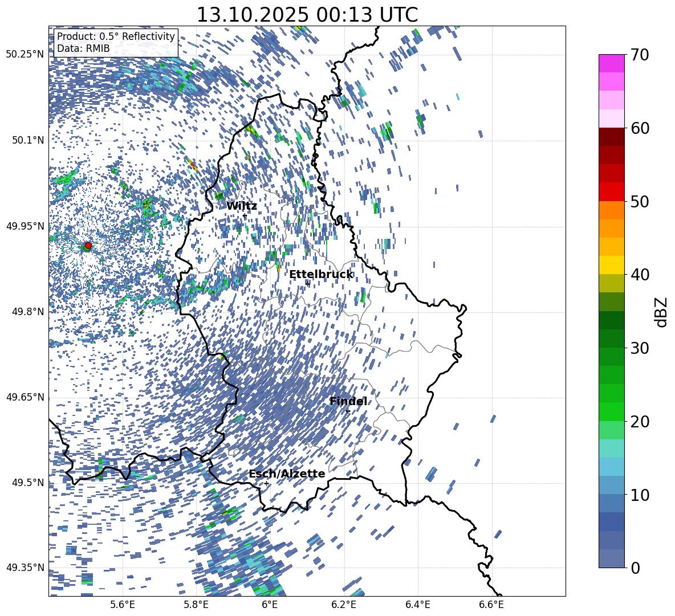
Task: Click the 49.8°N latitude label
Action: tap(28, 311)
